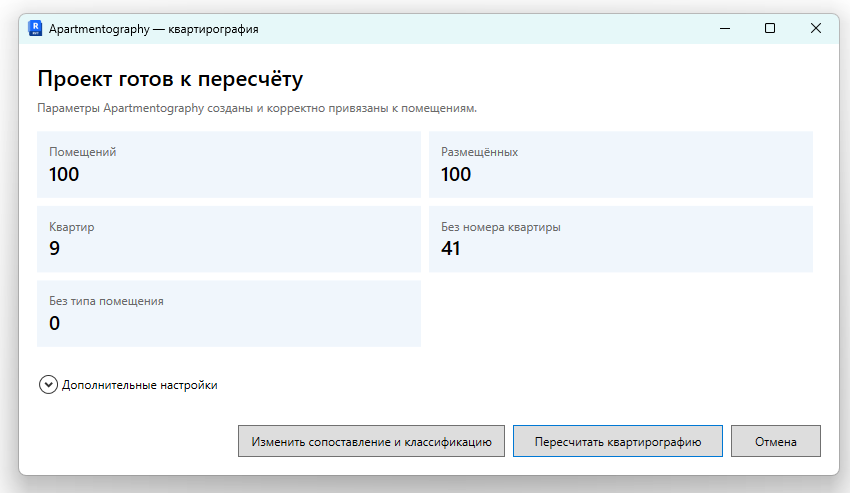Minimize the Apartmentography window
850x493 pixels.
tap(725, 28)
